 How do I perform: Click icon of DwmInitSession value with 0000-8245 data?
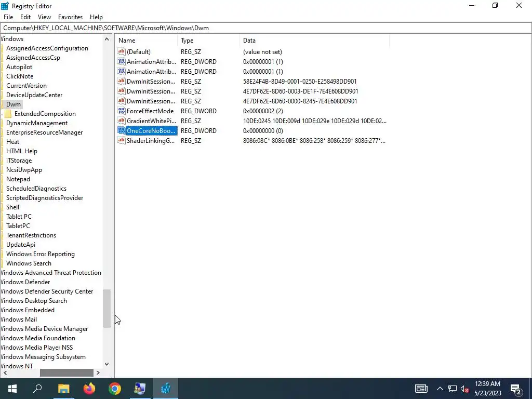click(122, 101)
